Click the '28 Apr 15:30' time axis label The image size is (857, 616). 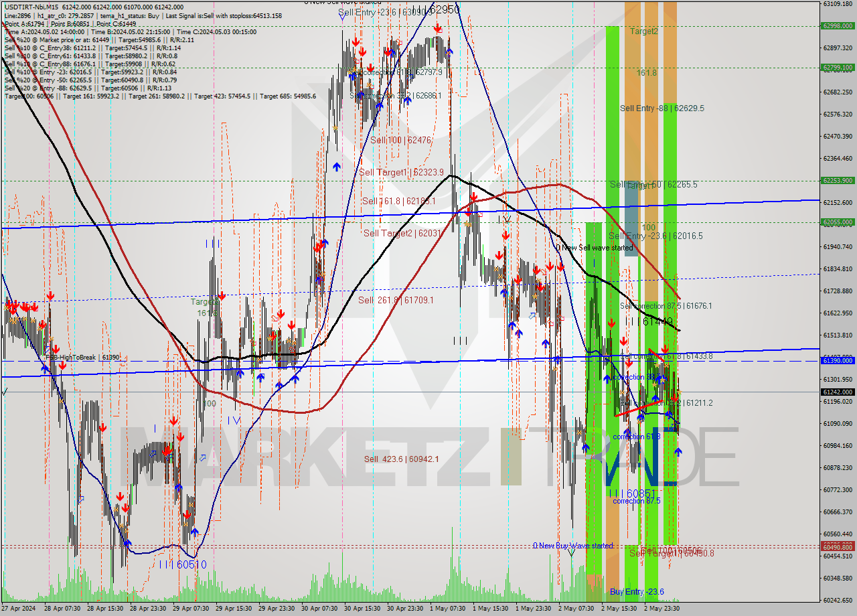(x=105, y=609)
